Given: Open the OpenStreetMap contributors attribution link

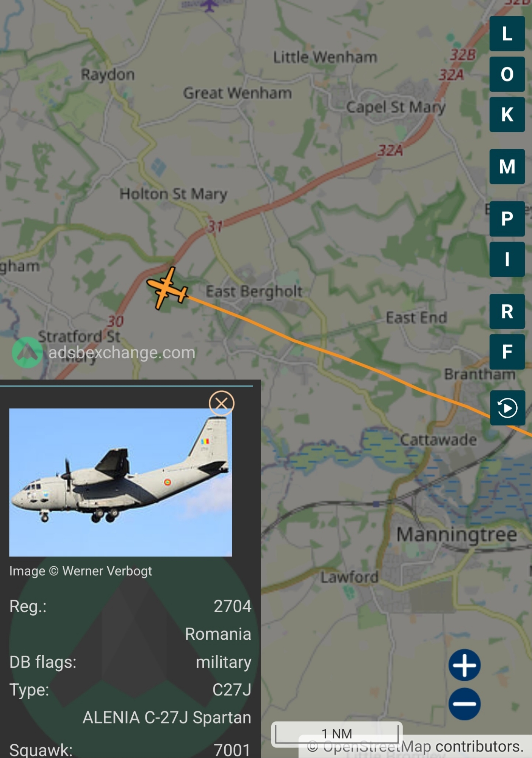Looking at the screenshot, I should tap(415, 747).
